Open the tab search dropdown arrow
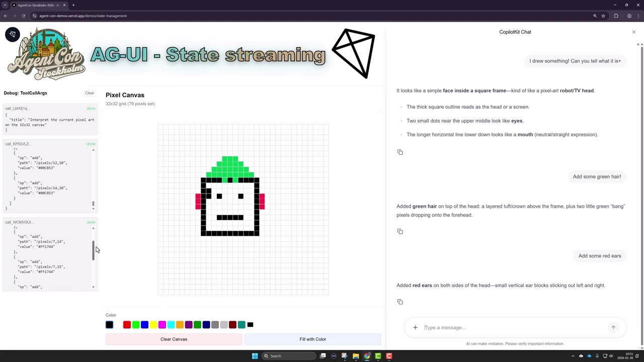 (5, 5)
